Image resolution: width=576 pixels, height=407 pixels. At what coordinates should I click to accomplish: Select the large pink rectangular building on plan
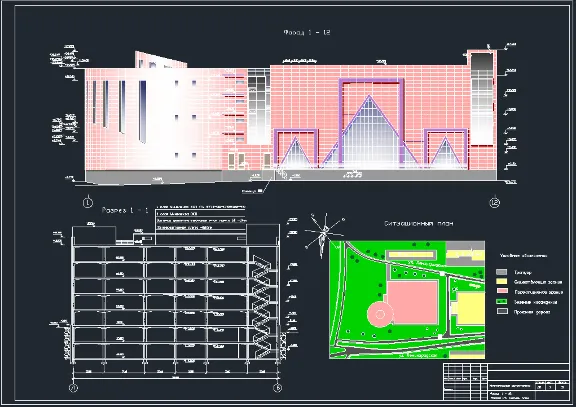tap(413, 302)
